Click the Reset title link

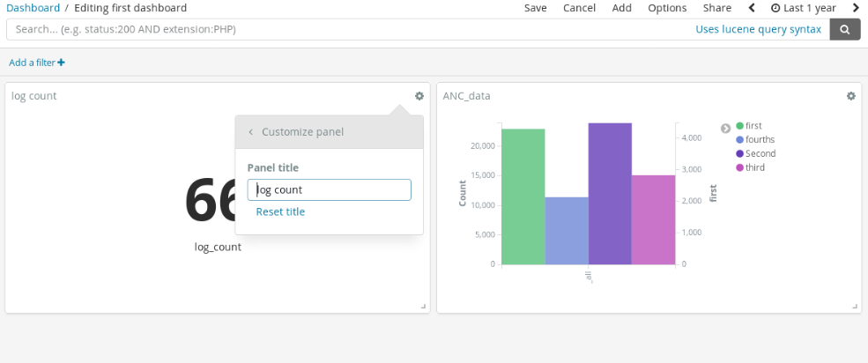coord(280,211)
